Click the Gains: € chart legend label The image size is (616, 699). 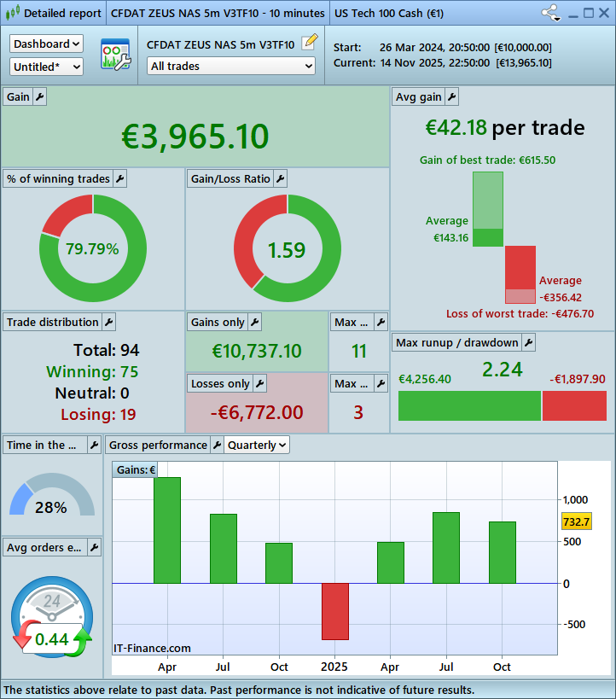[136, 470]
